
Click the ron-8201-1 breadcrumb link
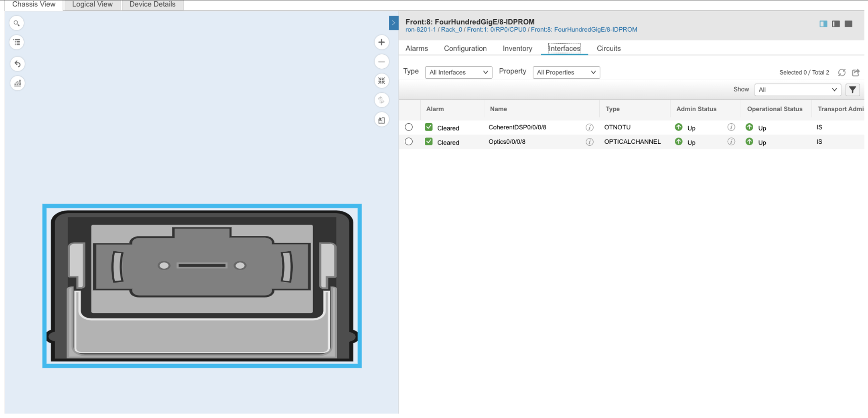[420, 29]
